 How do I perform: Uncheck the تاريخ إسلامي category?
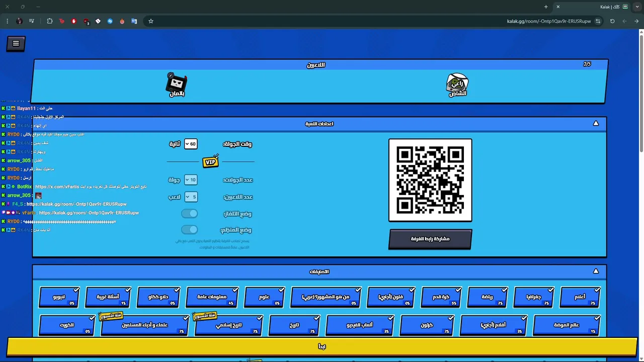(x=228, y=325)
